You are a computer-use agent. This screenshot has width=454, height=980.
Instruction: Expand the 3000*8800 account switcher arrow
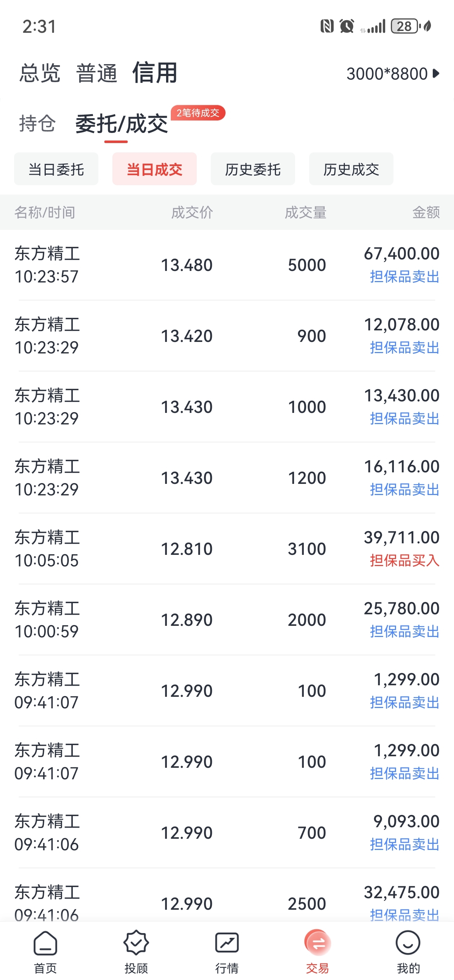coord(436,73)
